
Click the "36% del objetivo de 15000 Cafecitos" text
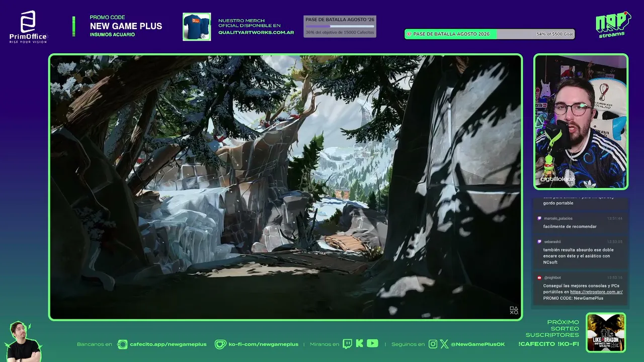[340, 33]
